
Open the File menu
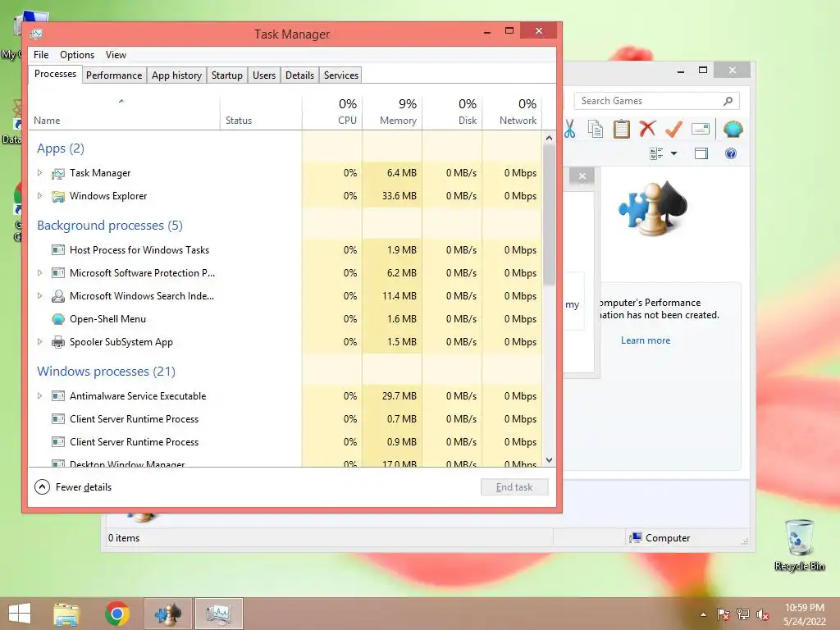(41, 55)
